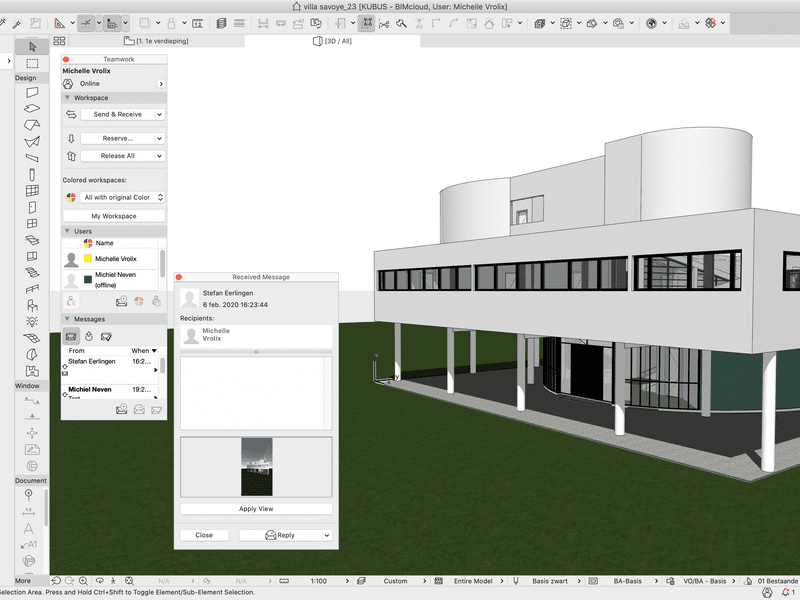Toggle inbox message filter in Messages panel
Screen dimensions: 800x600
tap(71, 336)
